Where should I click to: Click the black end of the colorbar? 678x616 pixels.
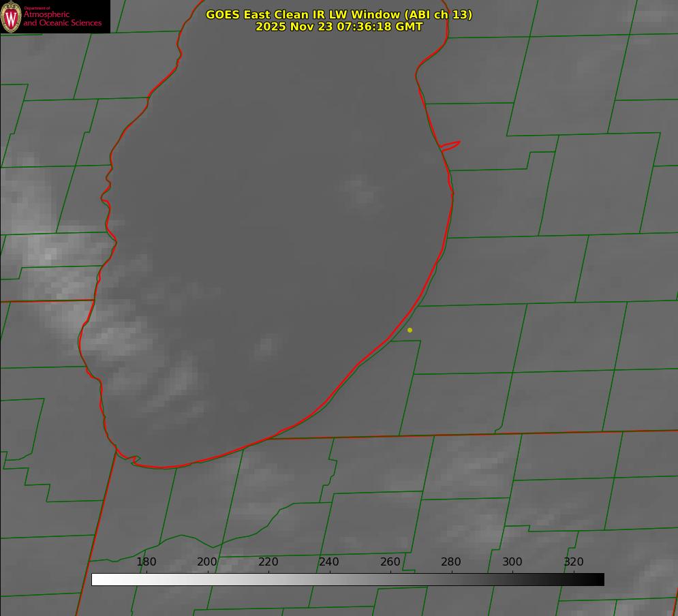598,579
